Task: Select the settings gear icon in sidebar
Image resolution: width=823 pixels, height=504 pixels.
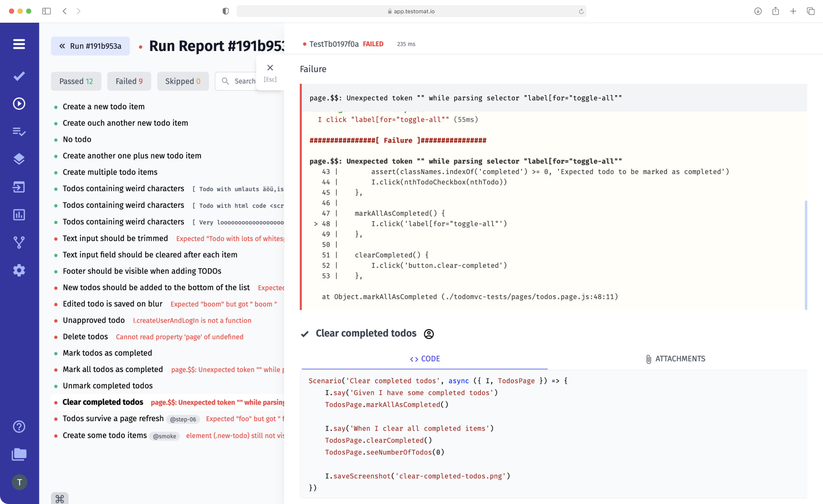Action: 19,270
